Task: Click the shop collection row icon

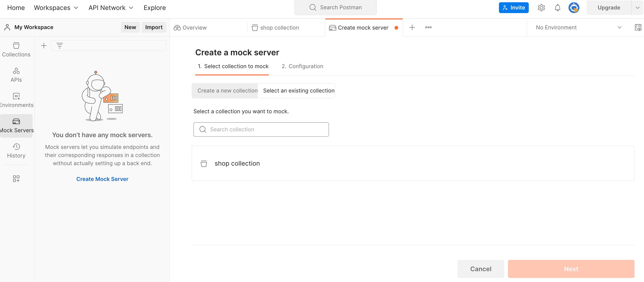Action: pos(204,164)
